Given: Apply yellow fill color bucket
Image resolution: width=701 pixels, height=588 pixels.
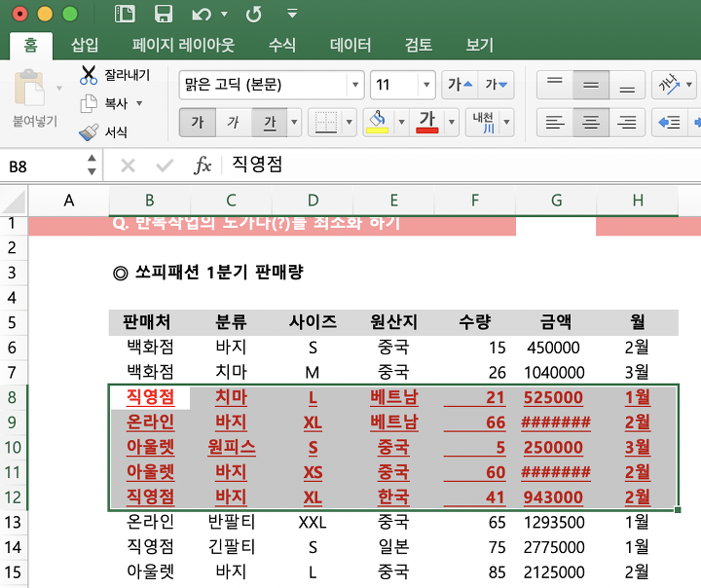Looking at the screenshot, I should coord(378,122).
